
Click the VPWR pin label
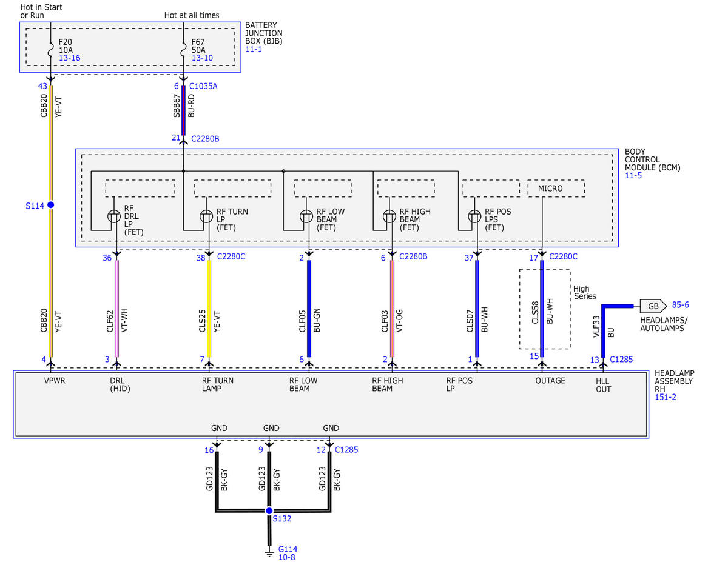tap(55, 381)
